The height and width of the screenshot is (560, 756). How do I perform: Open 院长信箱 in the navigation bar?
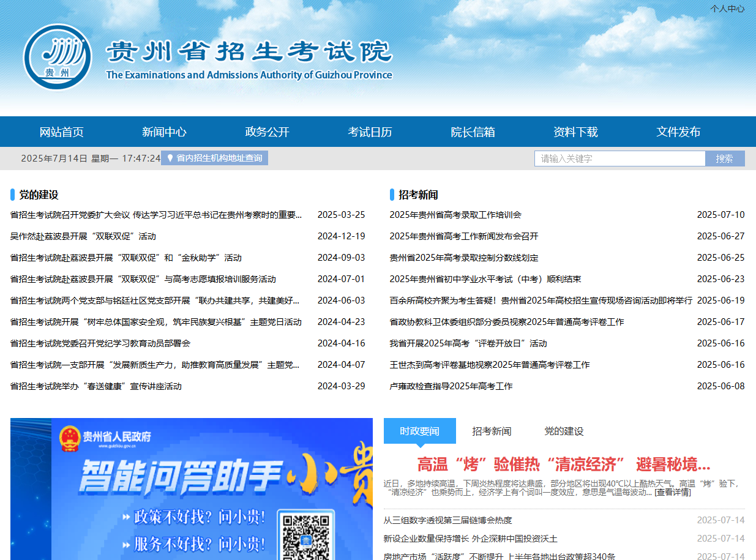click(x=473, y=132)
